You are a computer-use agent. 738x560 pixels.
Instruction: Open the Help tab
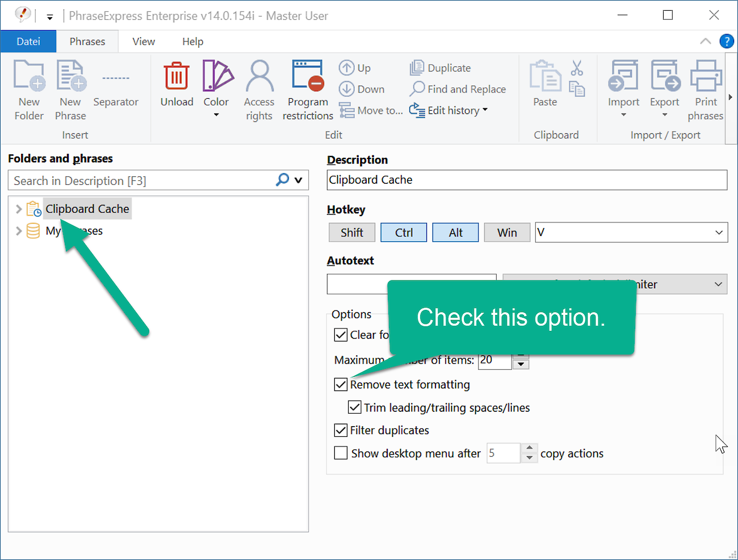tap(192, 41)
